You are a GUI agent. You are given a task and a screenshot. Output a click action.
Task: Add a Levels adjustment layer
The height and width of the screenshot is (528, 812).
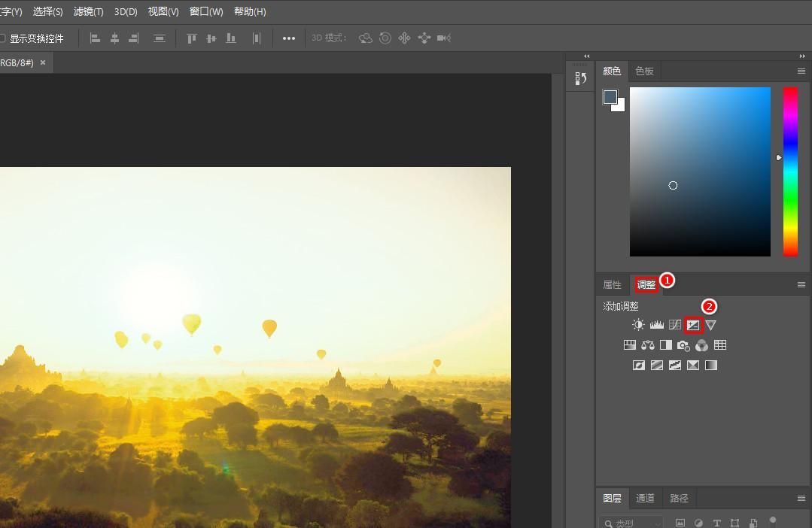coord(656,325)
